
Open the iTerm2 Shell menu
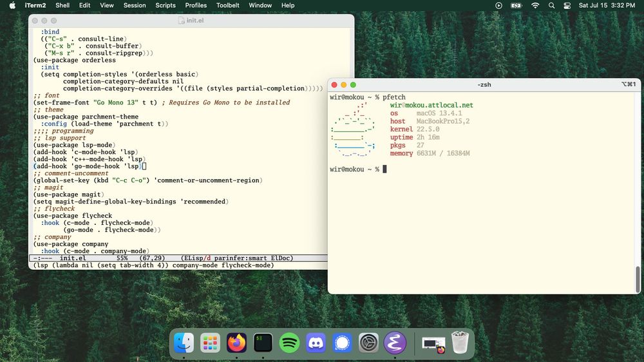click(62, 5)
